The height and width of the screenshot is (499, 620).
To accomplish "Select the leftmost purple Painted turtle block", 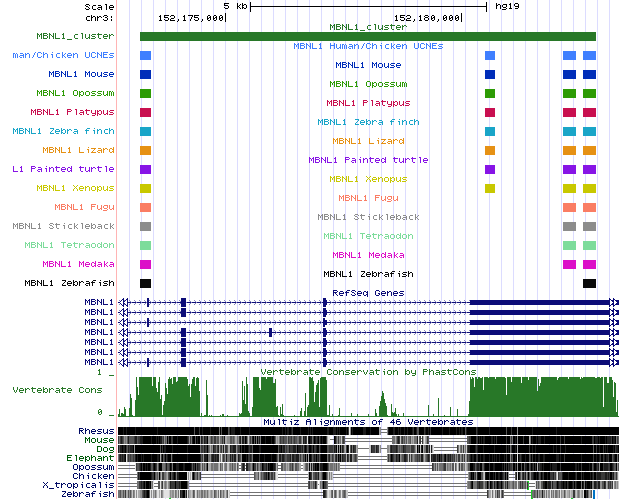I will click(146, 170).
